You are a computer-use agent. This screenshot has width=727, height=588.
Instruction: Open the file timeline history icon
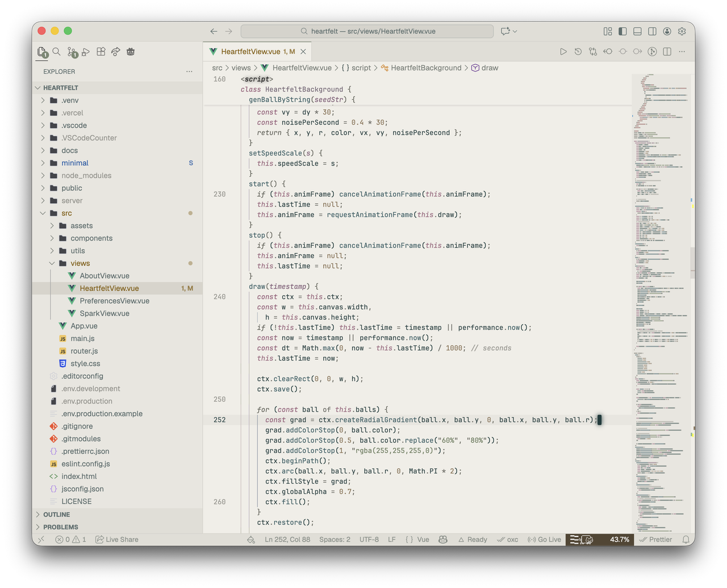pyautogui.click(x=578, y=52)
